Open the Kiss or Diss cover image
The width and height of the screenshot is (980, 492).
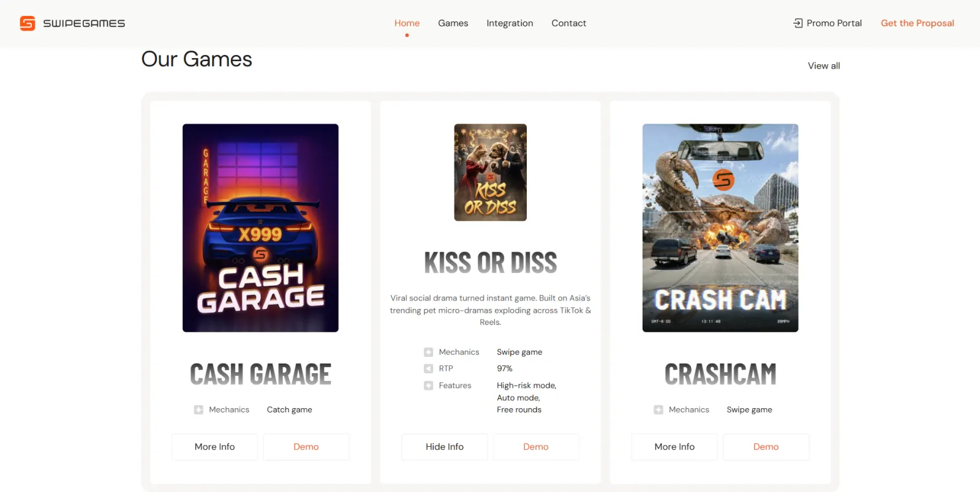pyautogui.click(x=491, y=173)
